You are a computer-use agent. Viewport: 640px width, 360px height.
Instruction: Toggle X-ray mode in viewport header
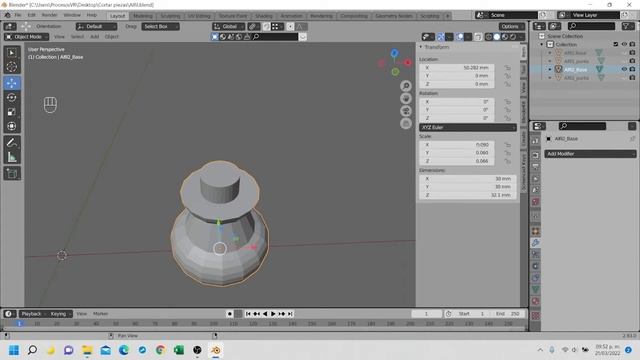pos(478,37)
